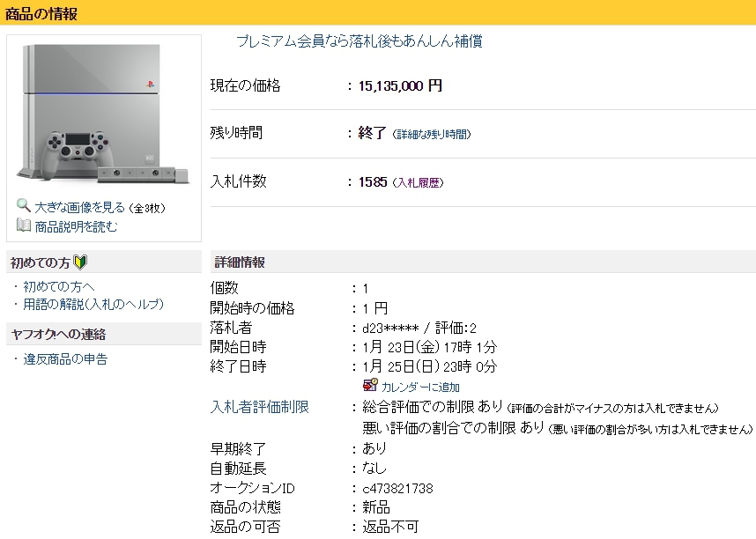Click the 商品の情報 header bar

(41, 12)
